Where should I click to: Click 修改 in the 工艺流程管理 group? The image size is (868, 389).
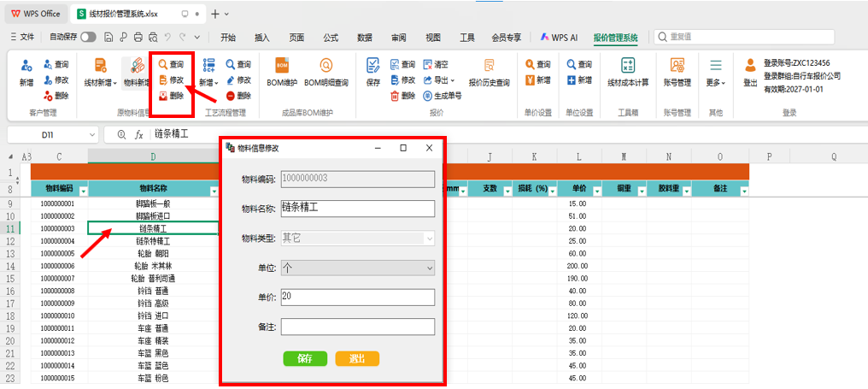tap(238, 80)
